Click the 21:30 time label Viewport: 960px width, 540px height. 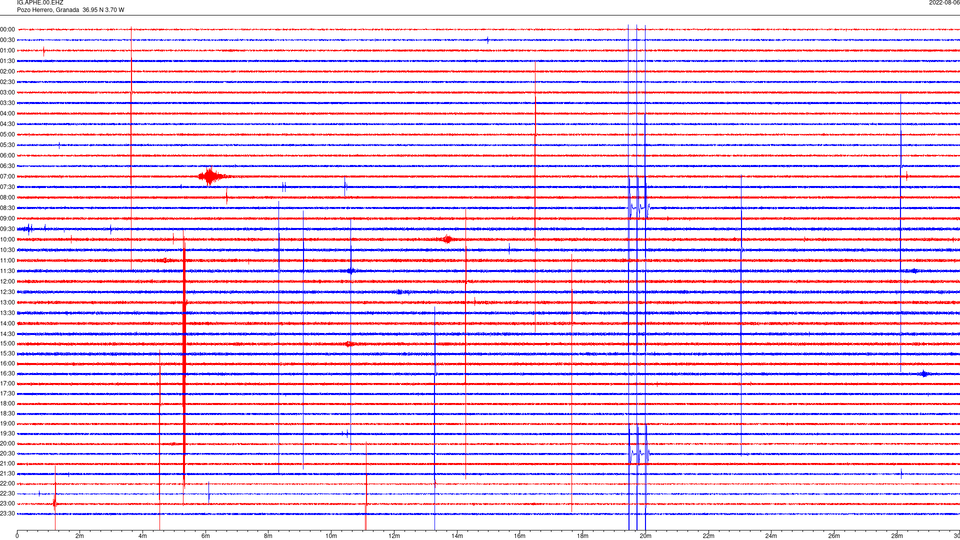click(x=7, y=474)
